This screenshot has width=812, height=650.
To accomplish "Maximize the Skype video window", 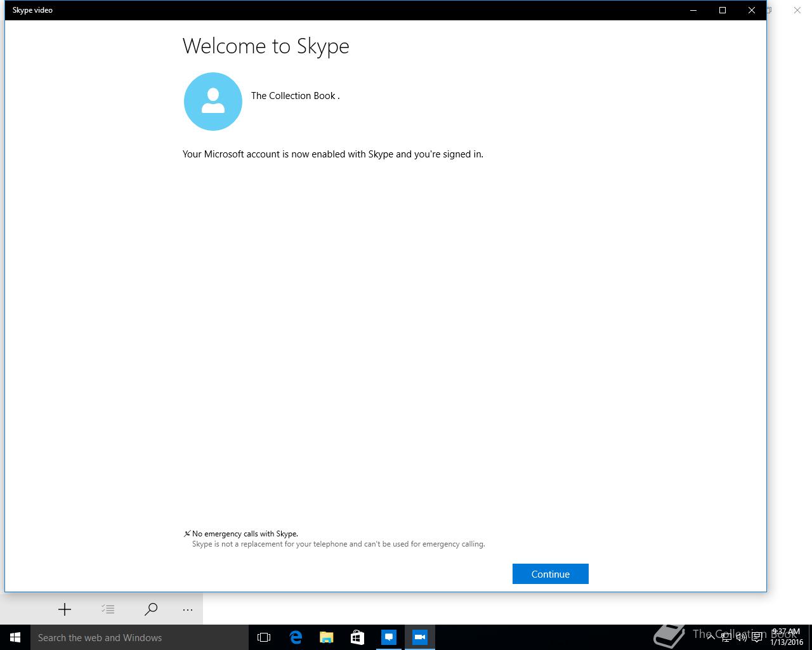I will tap(723, 10).
